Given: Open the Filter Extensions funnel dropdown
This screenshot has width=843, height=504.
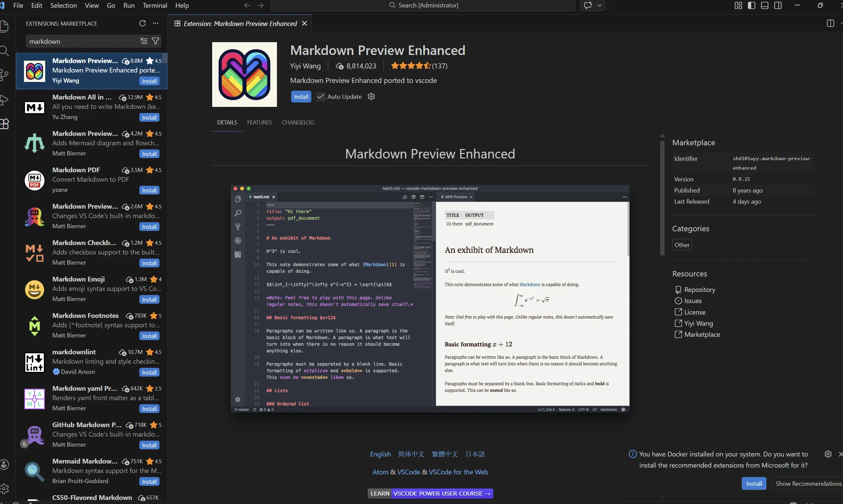Looking at the screenshot, I should [x=156, y=41].
